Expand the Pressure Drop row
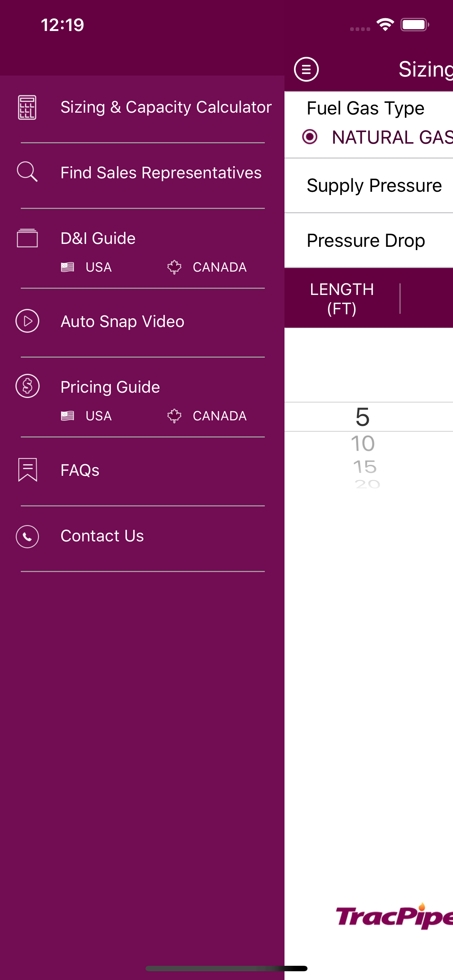 coord(366,240)
